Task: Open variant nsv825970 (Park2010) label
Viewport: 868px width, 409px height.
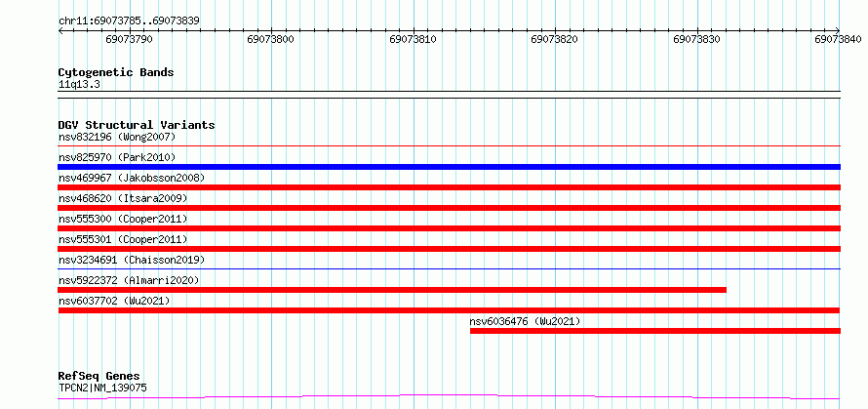Action: [117, 157]
